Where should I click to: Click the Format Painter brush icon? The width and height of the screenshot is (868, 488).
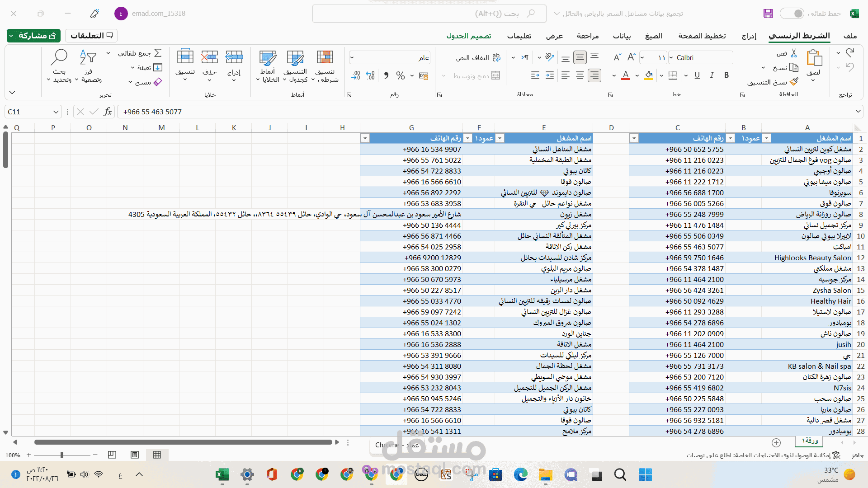[x=794, y=82]
